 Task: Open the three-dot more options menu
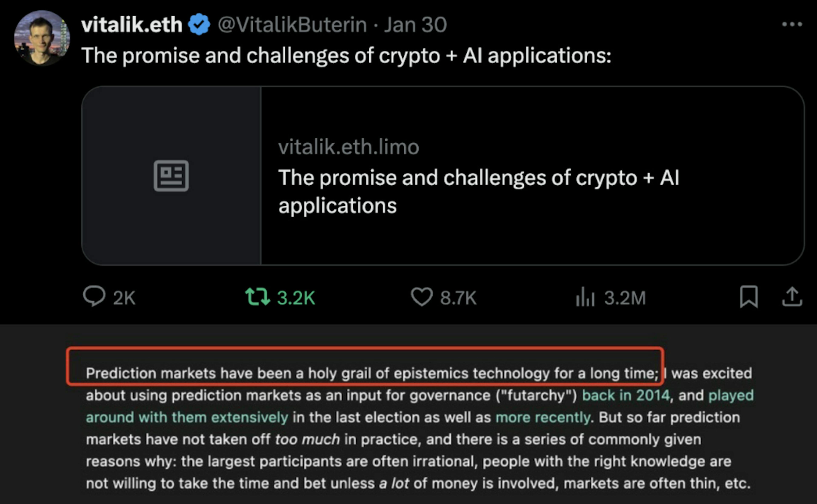click(x=792, y=24)
